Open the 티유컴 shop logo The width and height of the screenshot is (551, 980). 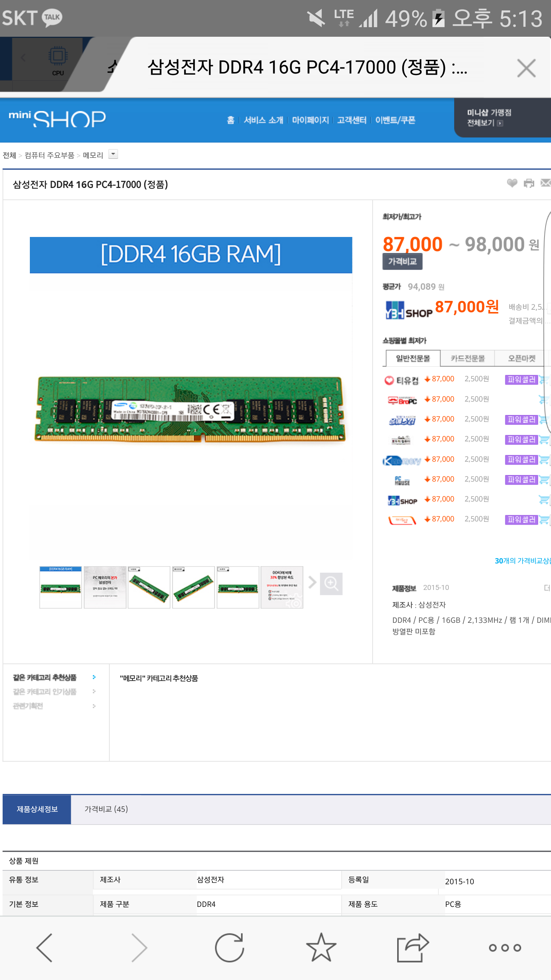(401, 380)
